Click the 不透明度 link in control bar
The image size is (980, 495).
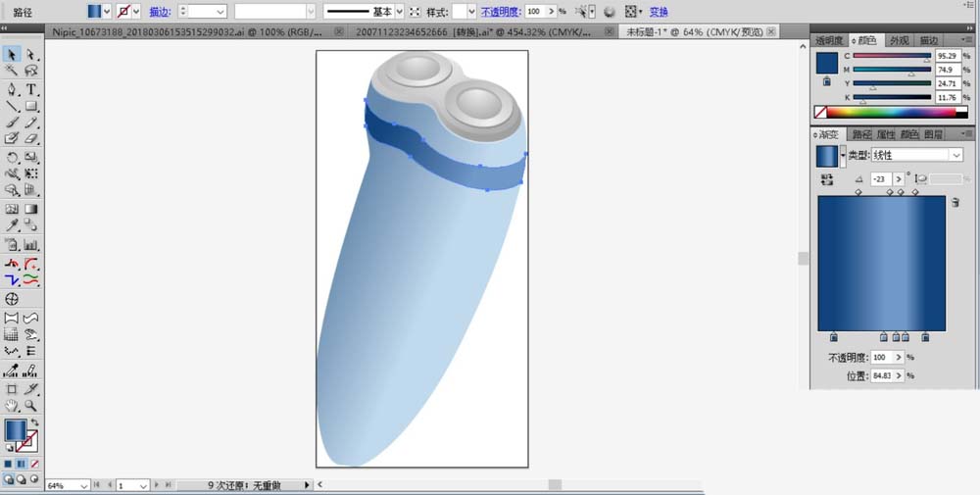click(501, 11)
